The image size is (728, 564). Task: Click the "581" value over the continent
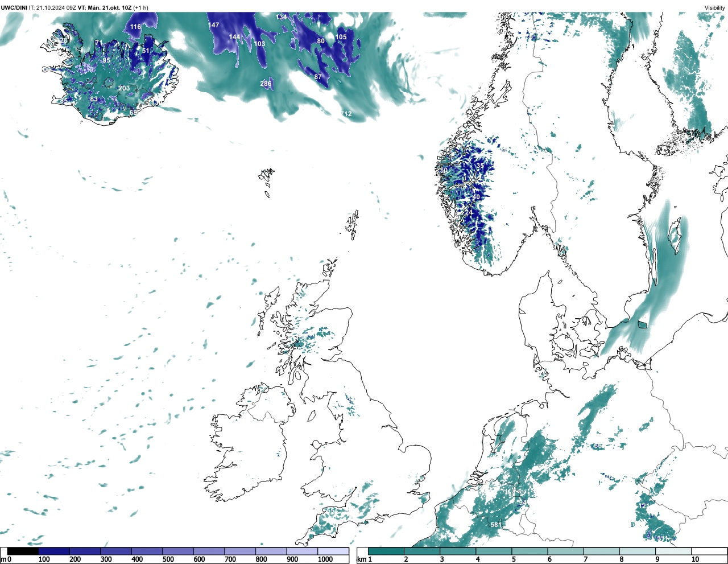[x=496, y=525]
